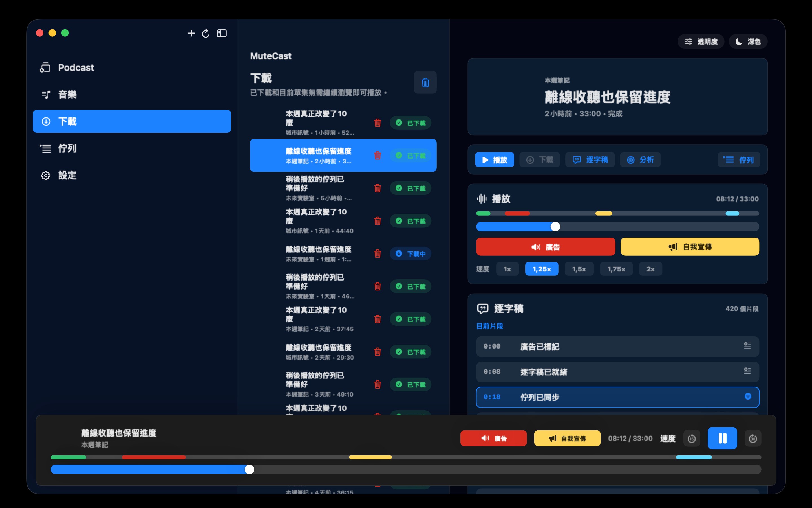Click the bottom player progress slider
The height and width of the screenshot is (508, 812).
[x=406, y=469]
